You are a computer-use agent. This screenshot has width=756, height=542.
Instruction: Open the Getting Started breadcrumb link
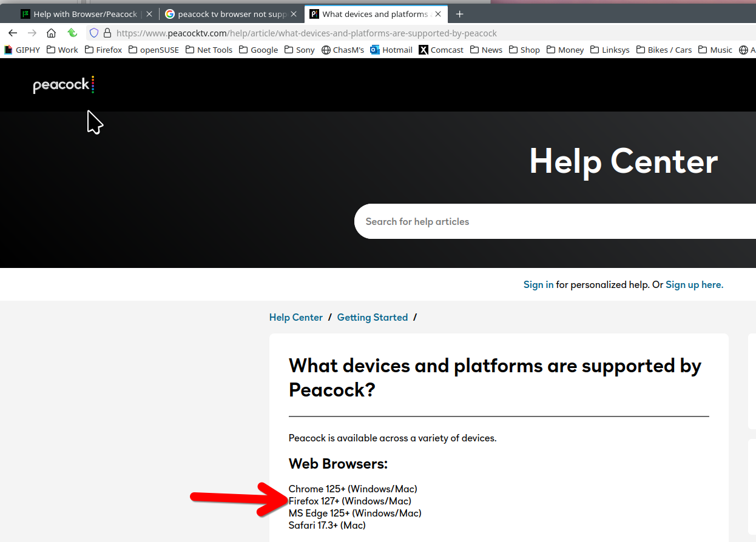372,317
